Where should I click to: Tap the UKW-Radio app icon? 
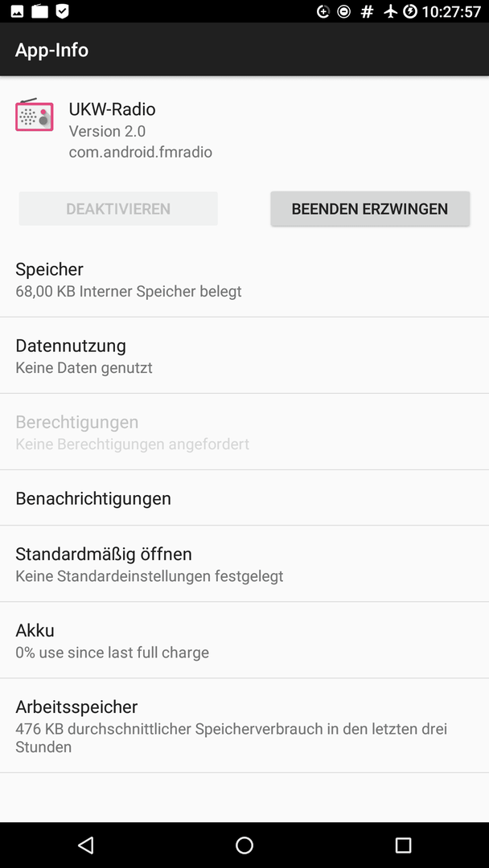[x=35, y=115]
